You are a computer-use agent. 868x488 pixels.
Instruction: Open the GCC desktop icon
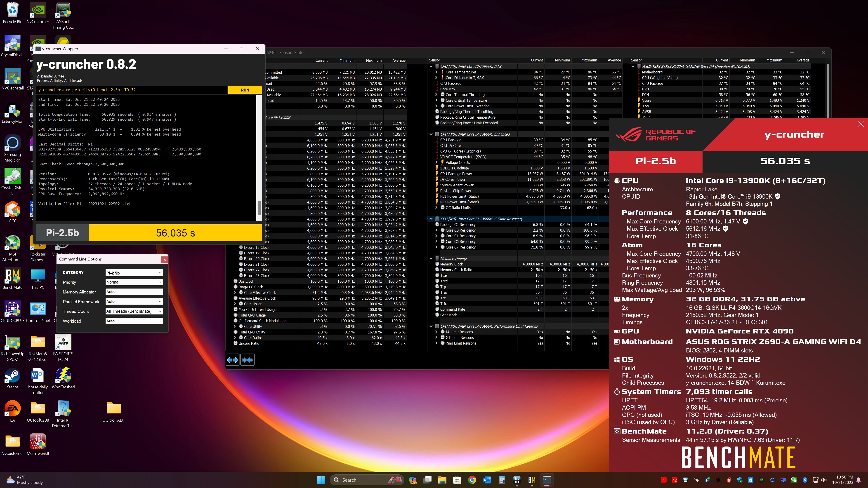[x=12, y=212]
